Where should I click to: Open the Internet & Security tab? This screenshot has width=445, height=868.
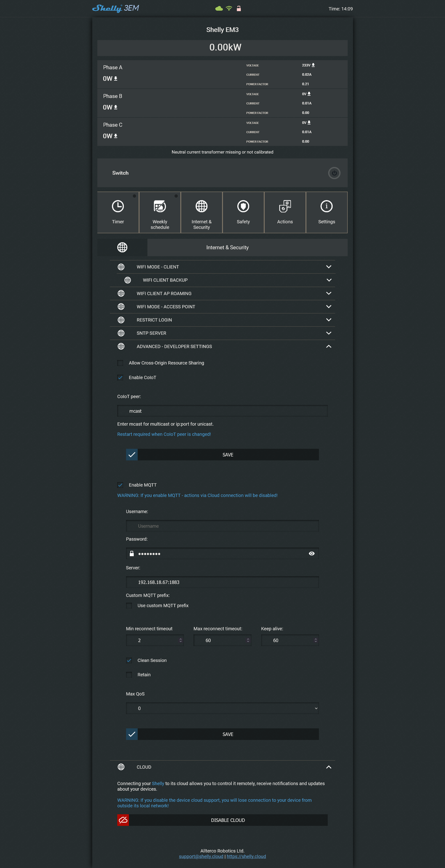(x=202, y=212)
